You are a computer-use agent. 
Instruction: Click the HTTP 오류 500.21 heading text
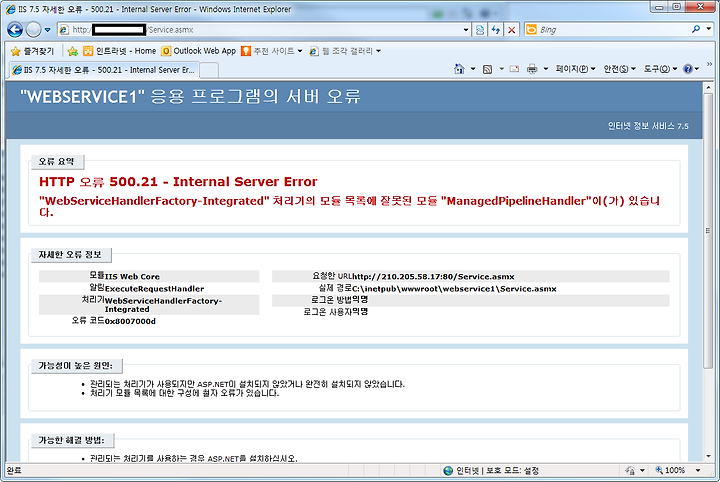(178, 182)
